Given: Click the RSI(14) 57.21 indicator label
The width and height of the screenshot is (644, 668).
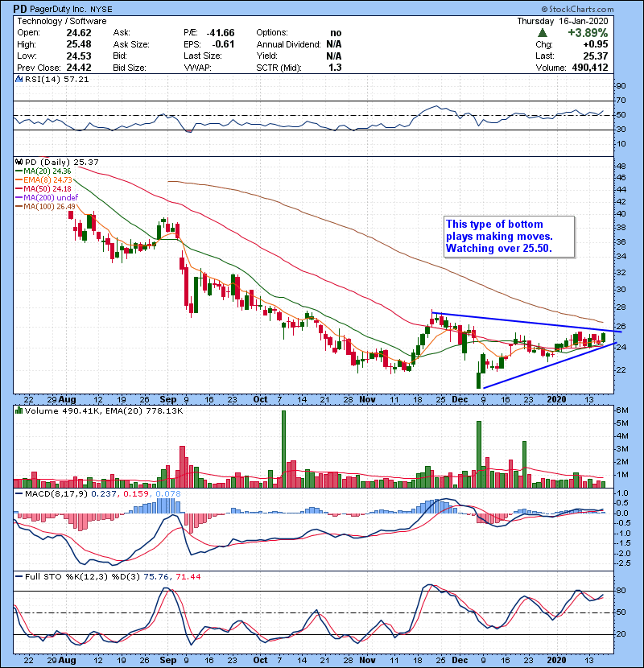Looking at the screenshot, I should coord(56,79).
